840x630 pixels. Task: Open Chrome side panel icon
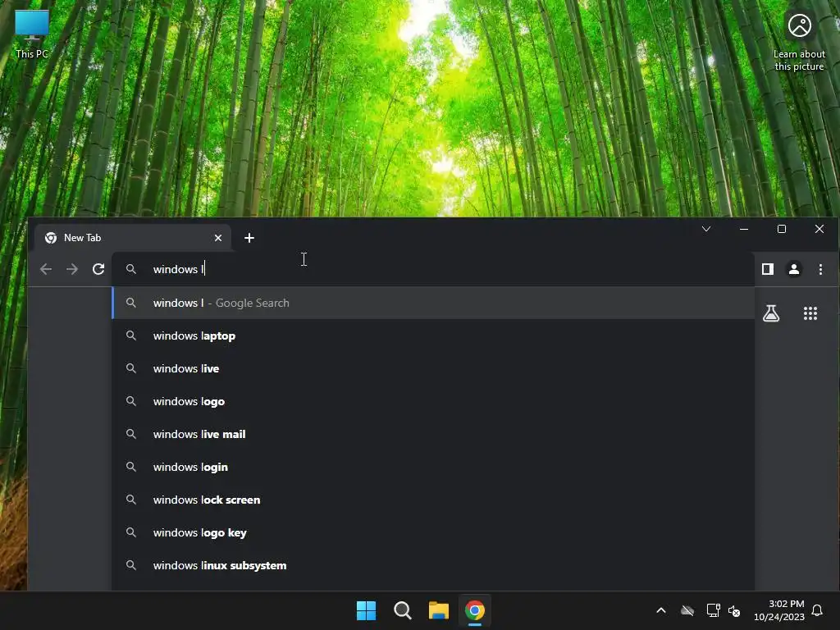(768, 269)
